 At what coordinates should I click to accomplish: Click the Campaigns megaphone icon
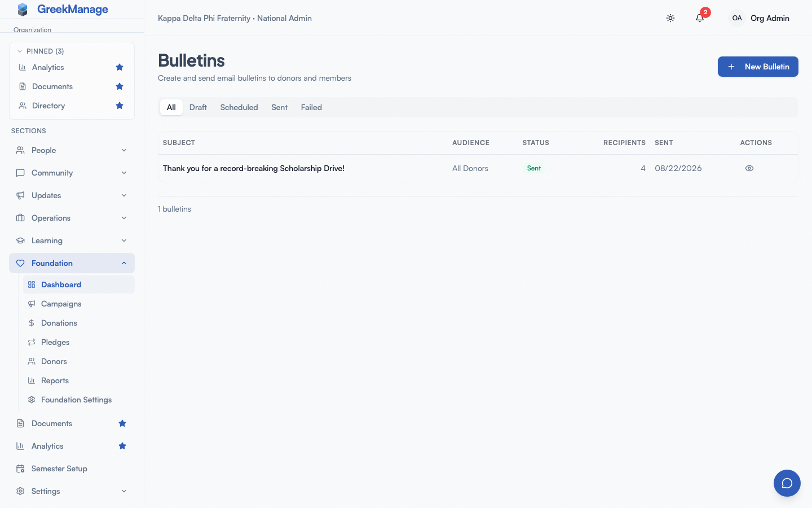(32, 304)
